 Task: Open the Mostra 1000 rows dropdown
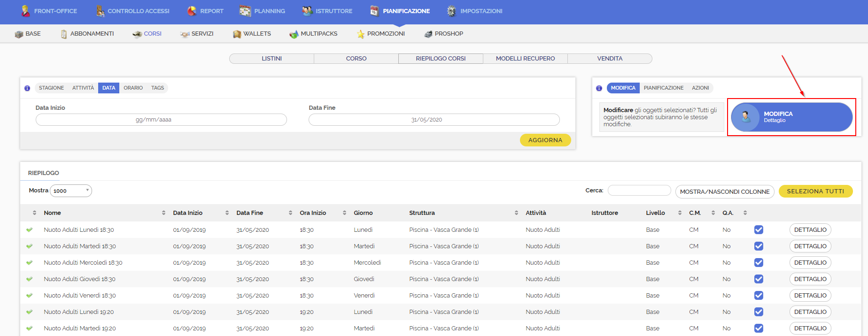pos(71,191)
